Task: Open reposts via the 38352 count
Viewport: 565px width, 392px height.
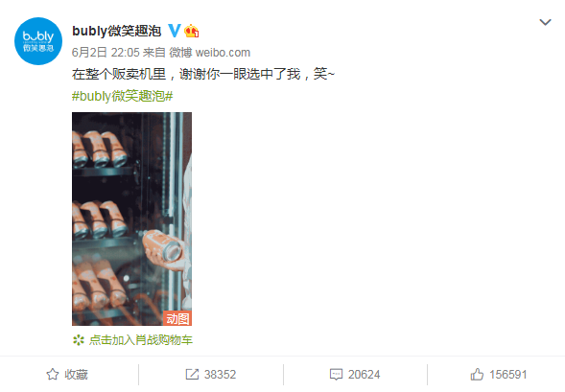Action: pyautogui.click(x=221, y=375)
